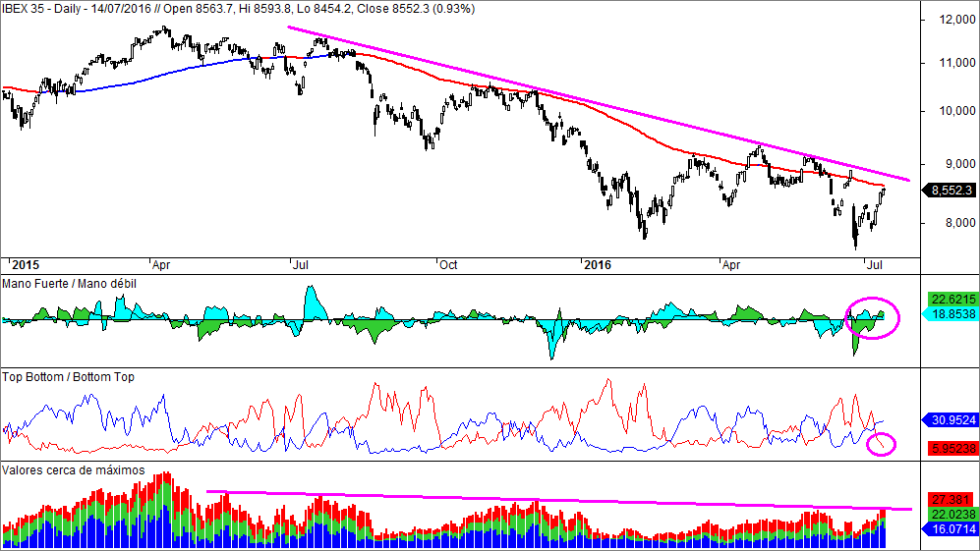Viewport: 980px width, 551px height.
Task: Click the Mano Fuerte / Mano débil title
Action: click(x=70, y=284)
